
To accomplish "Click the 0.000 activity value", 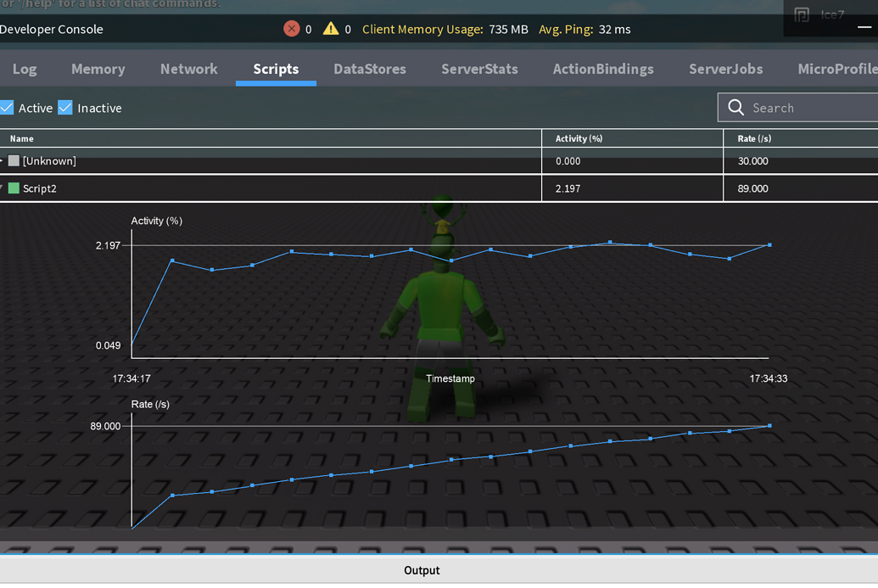I will pyautogui.click(x=568, y=161).
